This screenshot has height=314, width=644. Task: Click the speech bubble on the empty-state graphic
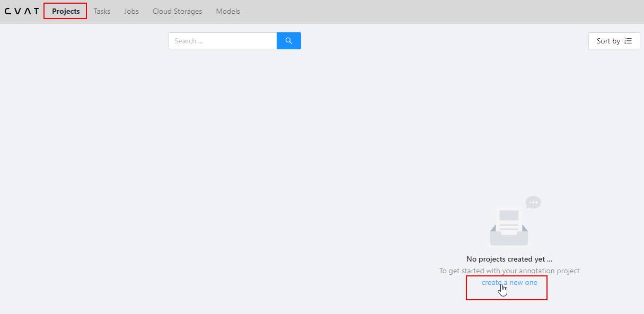[x=533, y=202]
